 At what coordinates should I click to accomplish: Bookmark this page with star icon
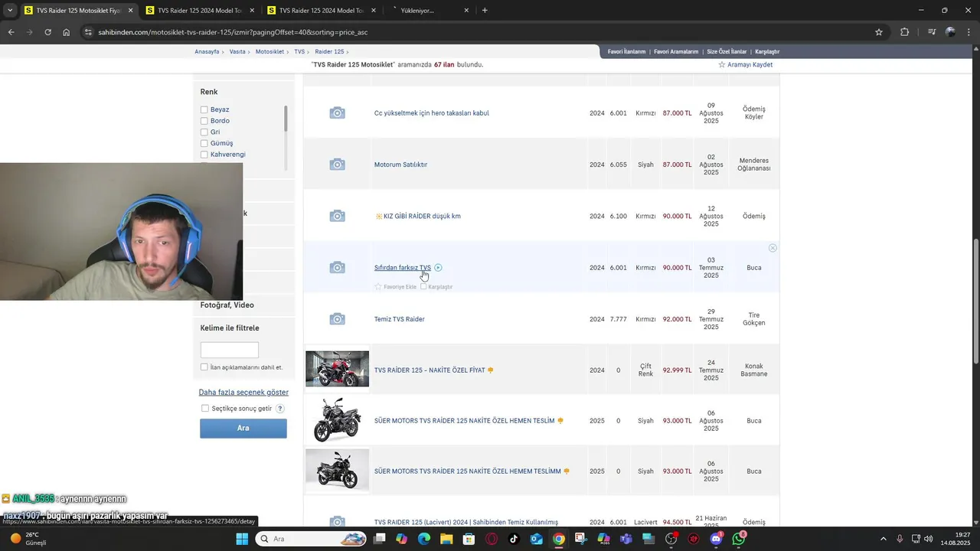879,32
